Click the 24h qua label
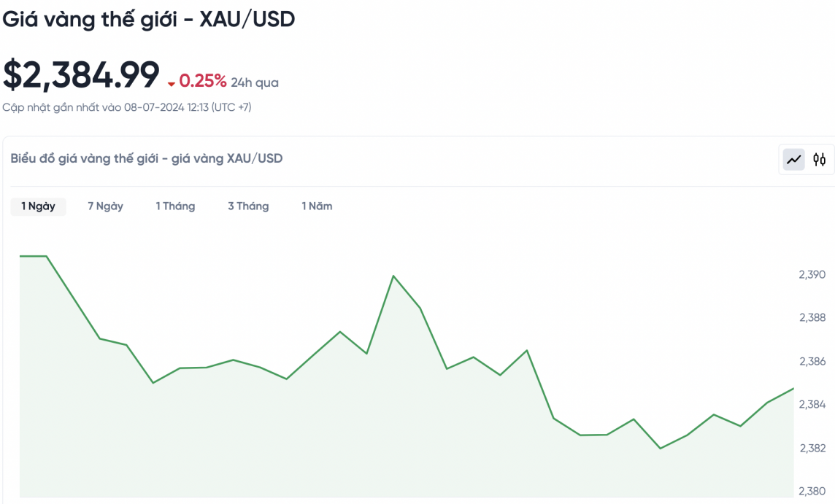 (x=255, y=82)
